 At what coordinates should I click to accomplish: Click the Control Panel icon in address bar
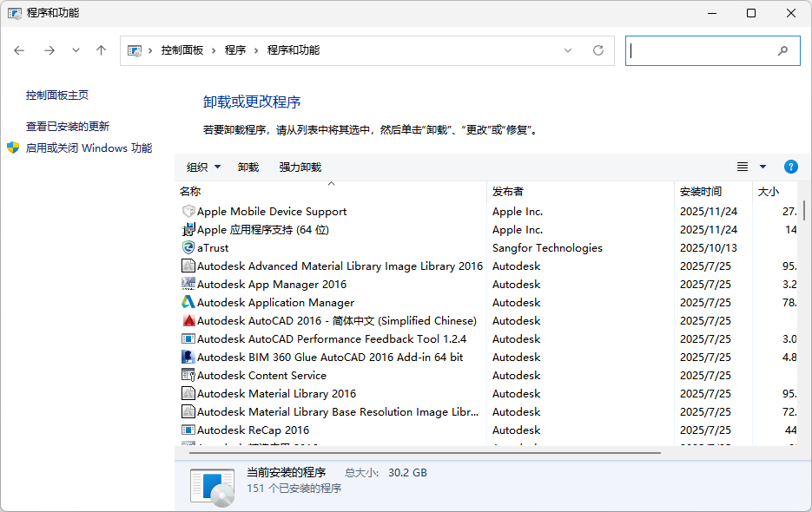pos(135,50)
